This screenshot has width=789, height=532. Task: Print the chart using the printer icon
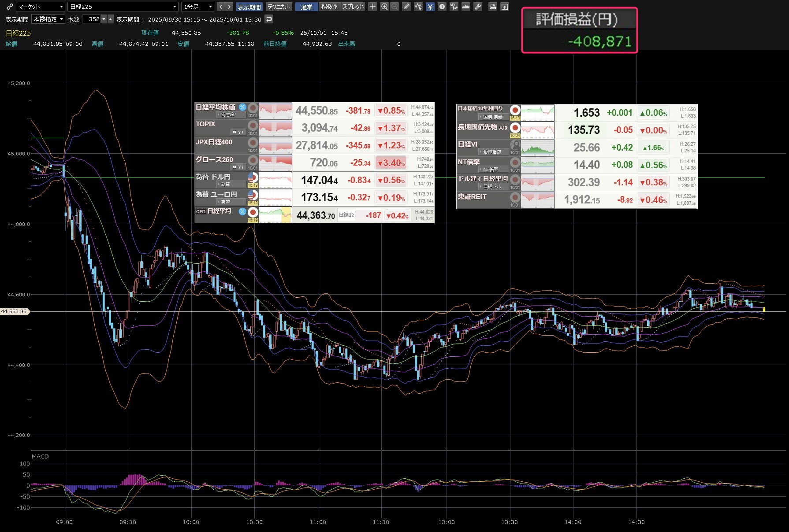coord(493,7)
